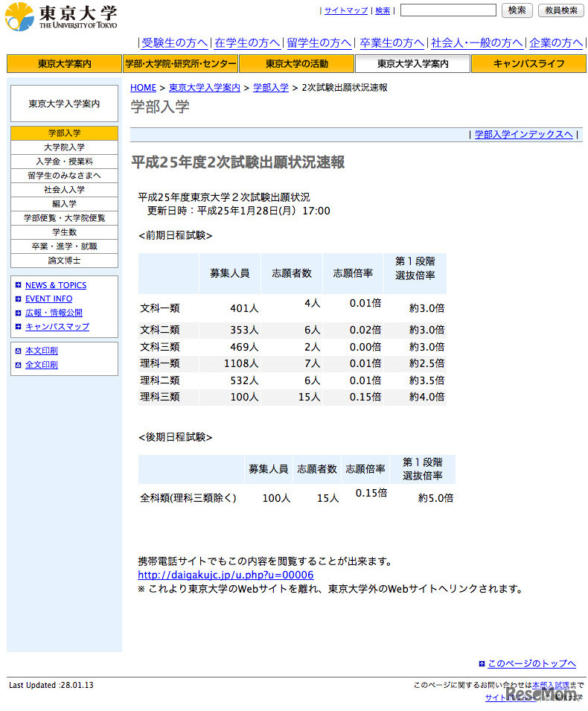Go to 受験生の方へ page
This screenshot has height=711, width=588.
click(175, 43)
